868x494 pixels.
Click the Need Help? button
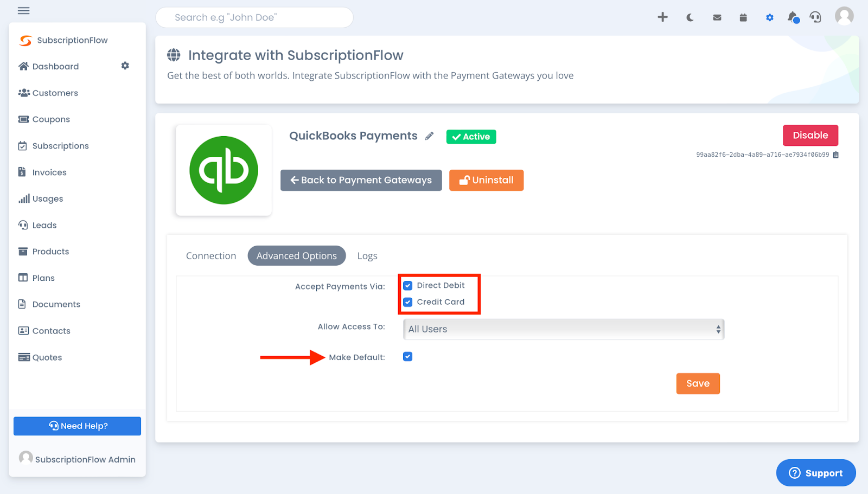click(77, 426)
